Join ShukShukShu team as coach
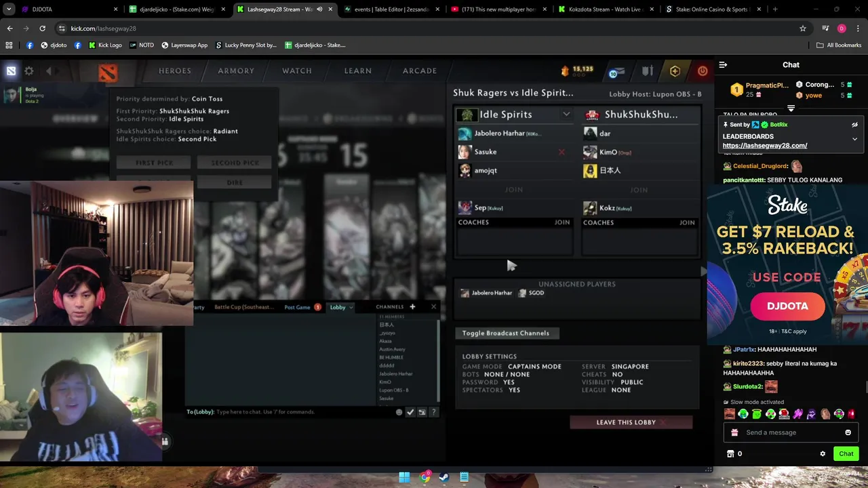This screenshot has width=868, height=488. pos(687,222)
